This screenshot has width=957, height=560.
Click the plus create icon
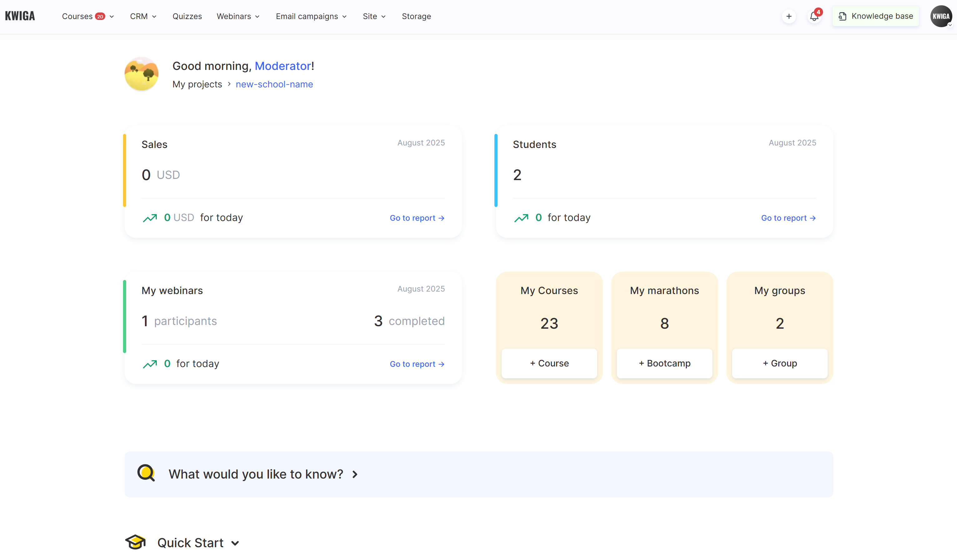click(x=789, y=16)
